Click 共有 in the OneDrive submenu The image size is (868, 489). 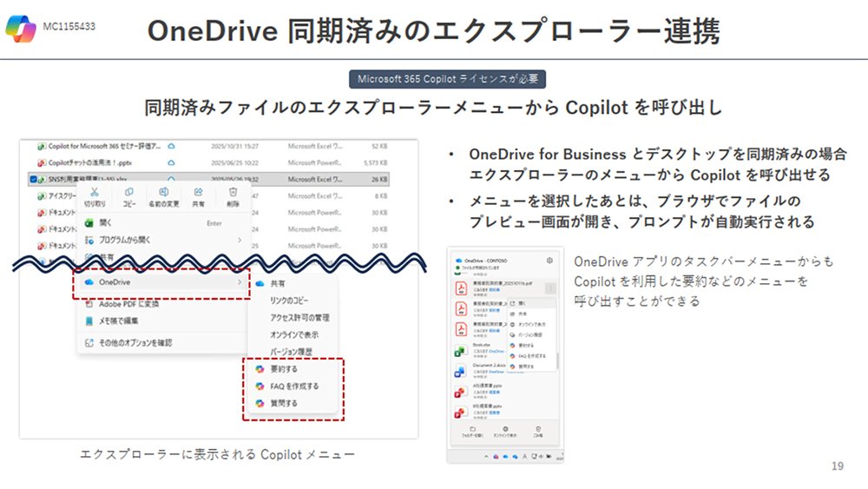pos(293,283)
